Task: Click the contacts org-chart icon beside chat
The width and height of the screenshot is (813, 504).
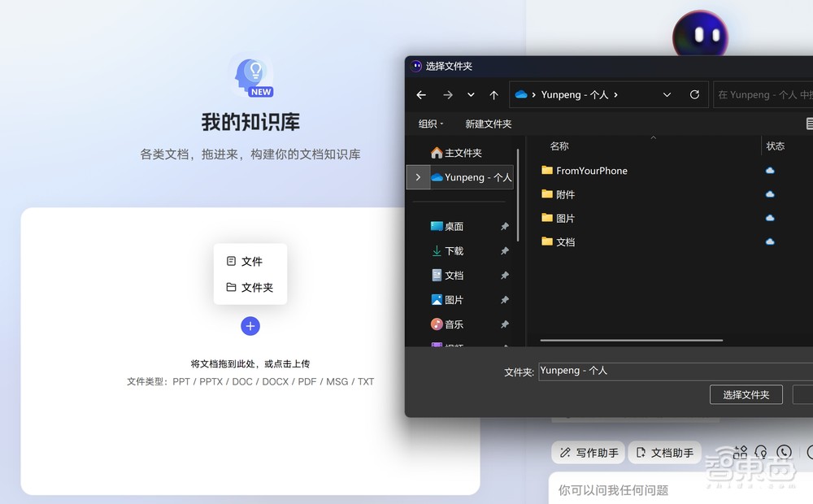Action: click(x=740, y=452)
